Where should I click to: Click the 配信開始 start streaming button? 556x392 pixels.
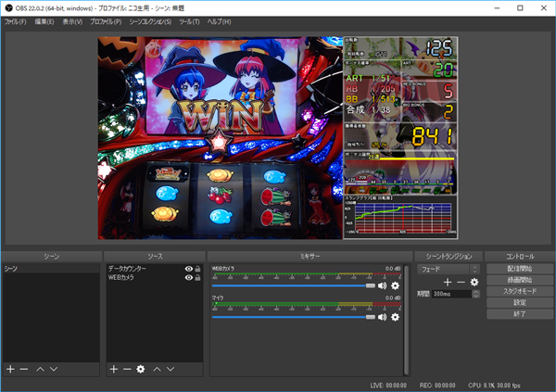[520, 269]
